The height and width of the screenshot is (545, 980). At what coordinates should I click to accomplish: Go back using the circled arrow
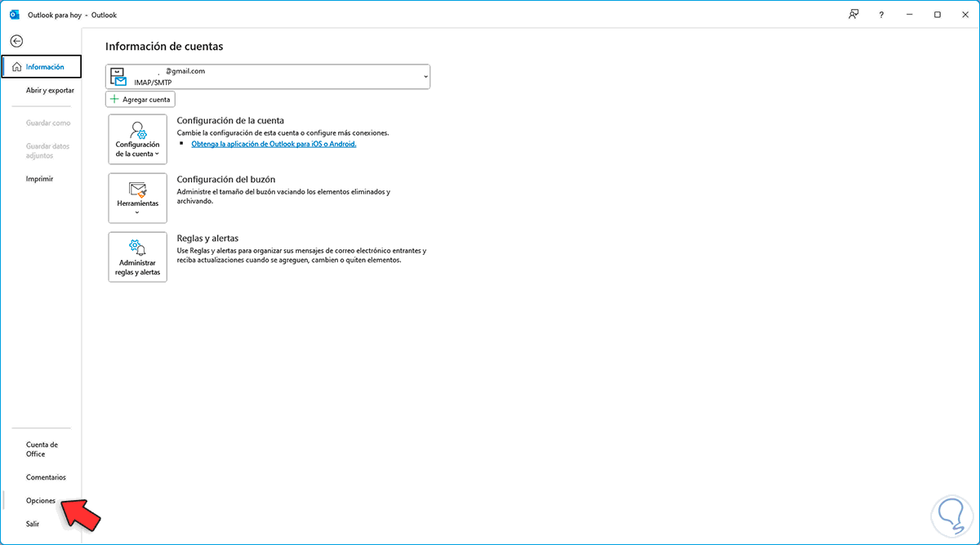pyautogui.click(x=16, y=41)
